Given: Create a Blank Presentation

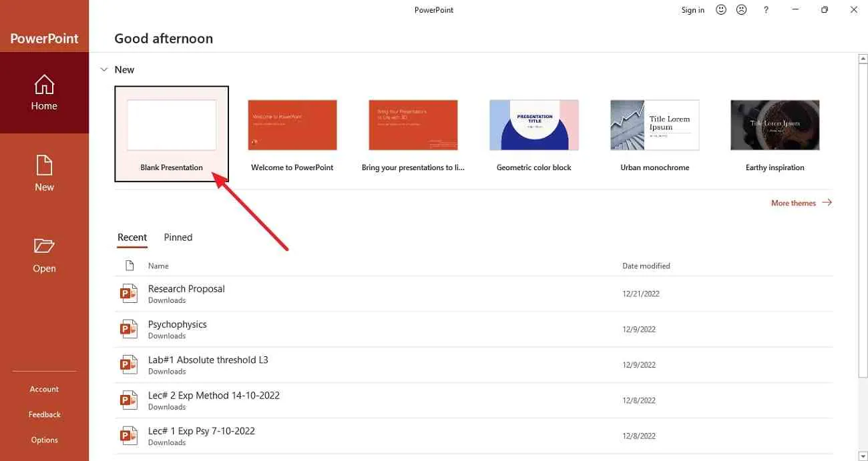Looking at the screenshot, I should pos(172,134).
